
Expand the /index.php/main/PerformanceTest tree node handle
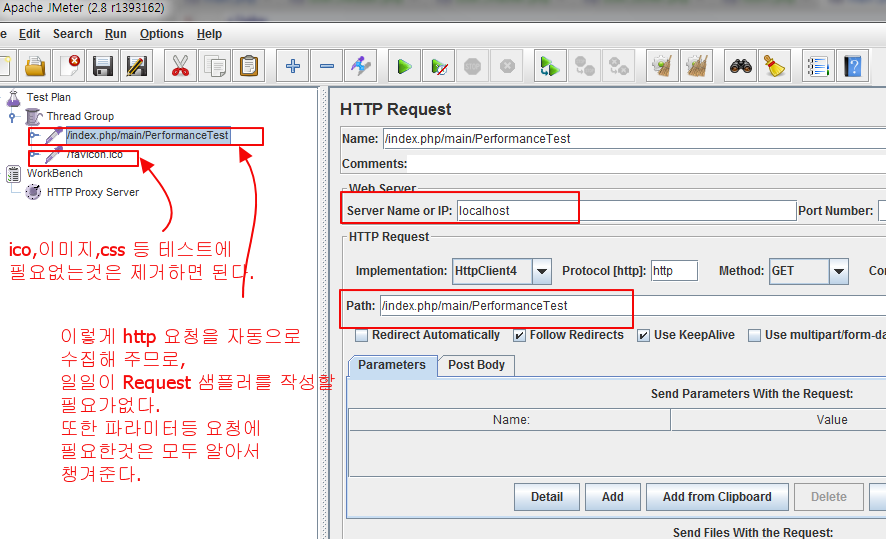tap(35, 136)
